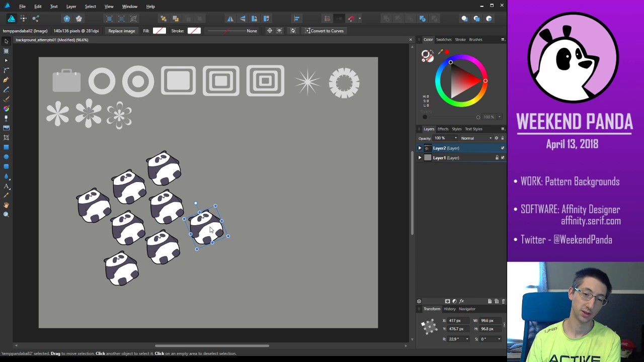Select the Node tool

pos(6,60)
